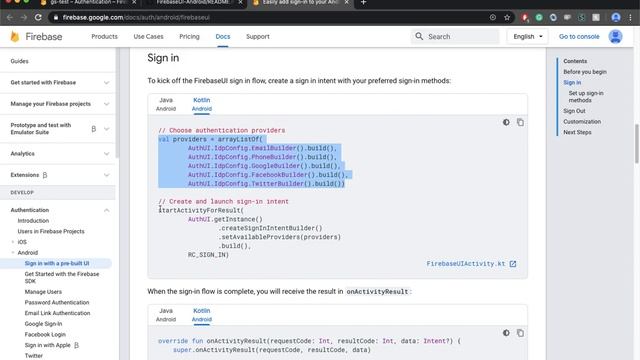The height and width of the screenshot is (360, 640).
Task: Toggle dark theme on onActivityResult code block
Action: [x=506, y=333]
